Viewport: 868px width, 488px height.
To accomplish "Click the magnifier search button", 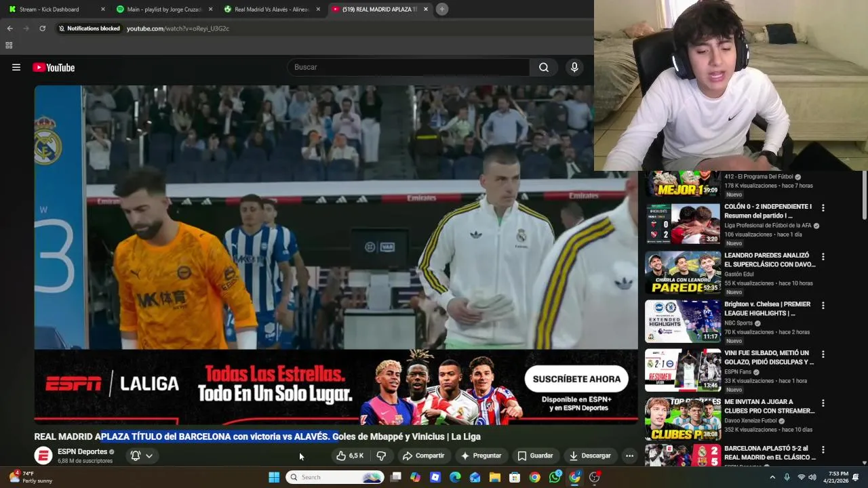I will [x=543, y=67].
